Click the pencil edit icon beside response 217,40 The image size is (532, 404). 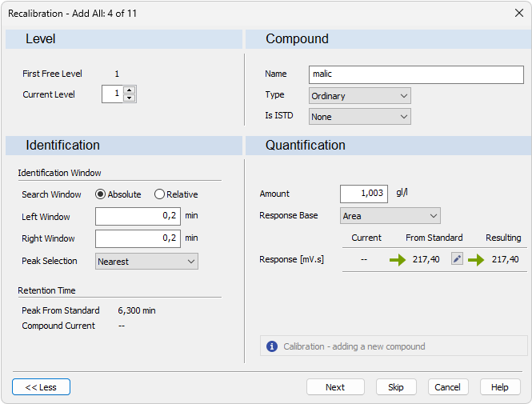point(457,259)
